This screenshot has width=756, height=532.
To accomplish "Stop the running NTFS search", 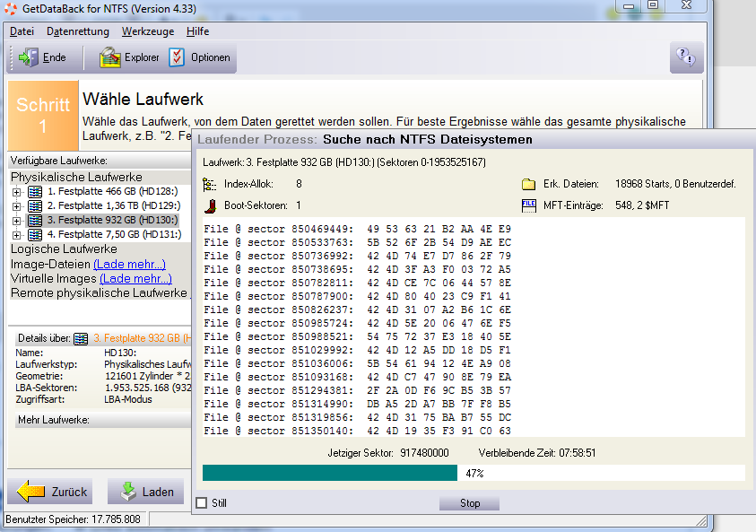I will click(x=469, y=503).
